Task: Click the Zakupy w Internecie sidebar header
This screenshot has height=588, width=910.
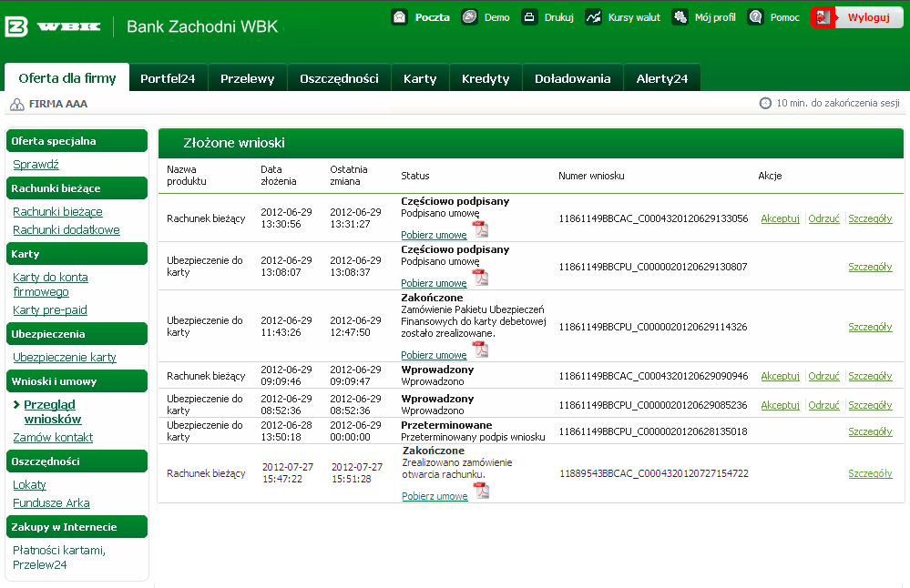Action: click(x=77, y=526)
